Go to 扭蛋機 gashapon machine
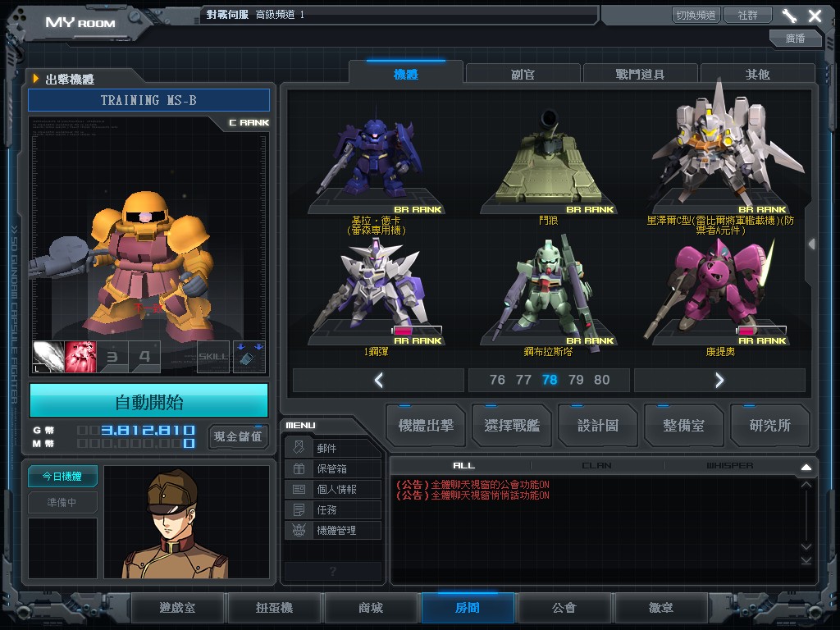840x630 pixels. [x=274, y=608]
